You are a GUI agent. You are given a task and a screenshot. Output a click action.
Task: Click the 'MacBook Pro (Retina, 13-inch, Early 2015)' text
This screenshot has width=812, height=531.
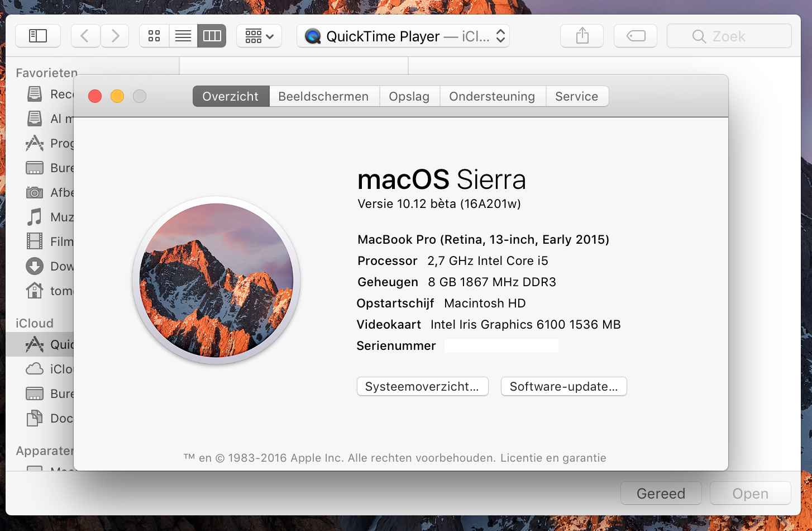pos(483,240)
